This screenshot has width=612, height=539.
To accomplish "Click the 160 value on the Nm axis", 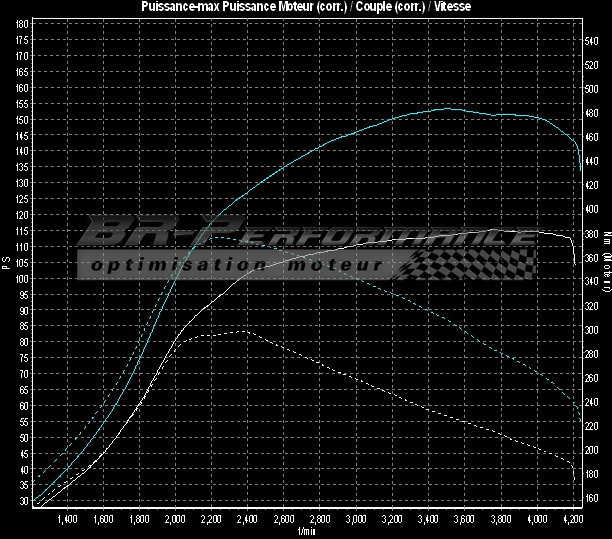I will pos(591,498).
